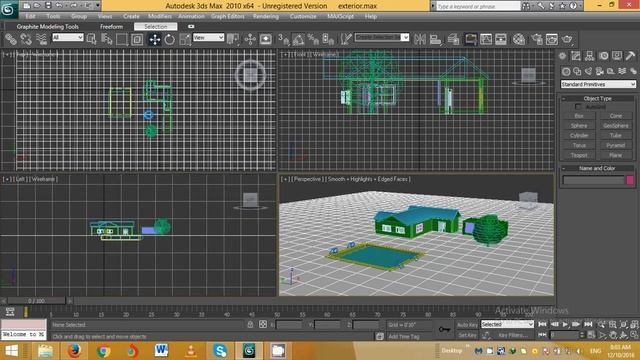The image size is (640, 360).
Task: Expand the Quick Access toolbar dropdown arrow
Action: point(98,5)
